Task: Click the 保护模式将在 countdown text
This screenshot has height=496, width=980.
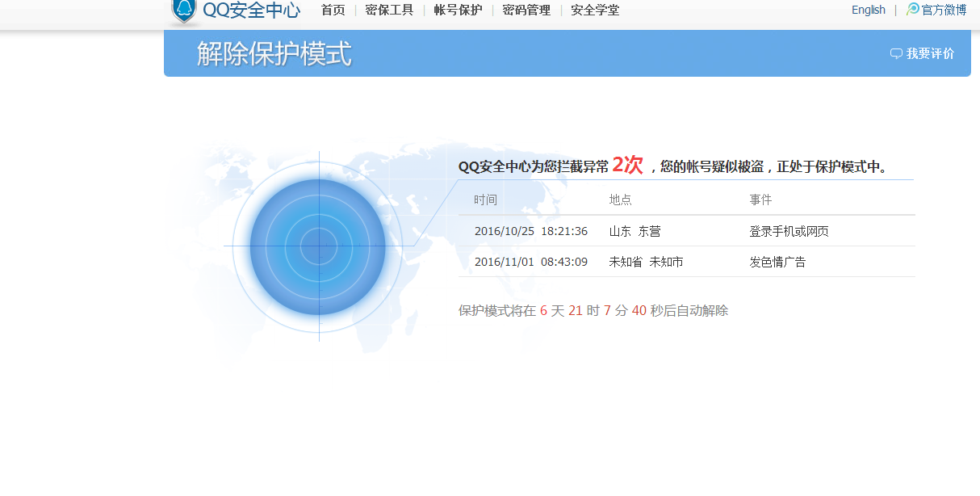Action: click(593, 310)
